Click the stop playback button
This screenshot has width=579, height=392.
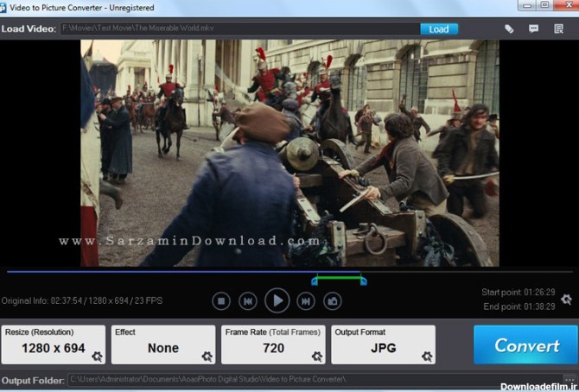point(221,301)
